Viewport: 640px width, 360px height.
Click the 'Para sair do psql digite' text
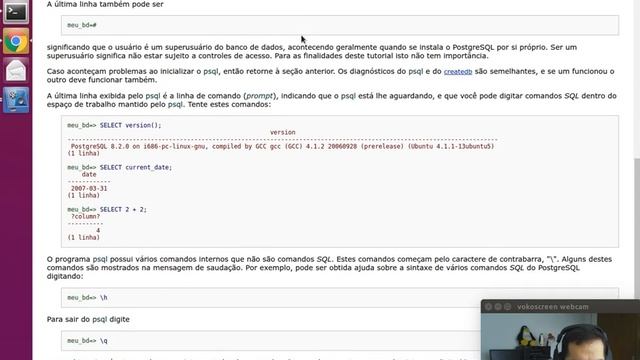pos(88,319)
